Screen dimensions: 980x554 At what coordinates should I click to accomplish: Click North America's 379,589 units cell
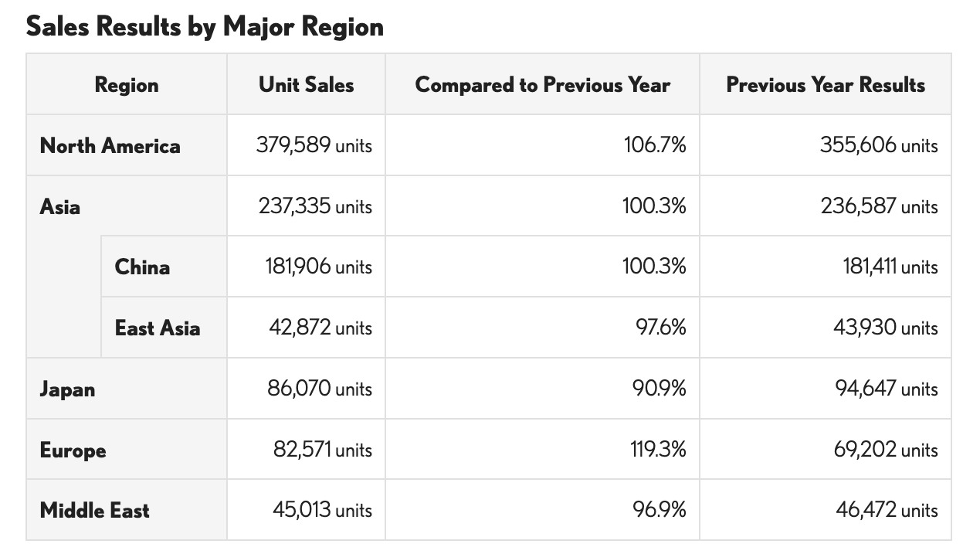(314, 145)
